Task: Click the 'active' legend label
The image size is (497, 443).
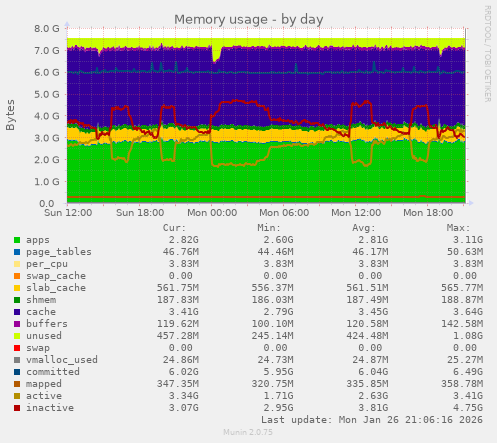Action: point(44,396)
